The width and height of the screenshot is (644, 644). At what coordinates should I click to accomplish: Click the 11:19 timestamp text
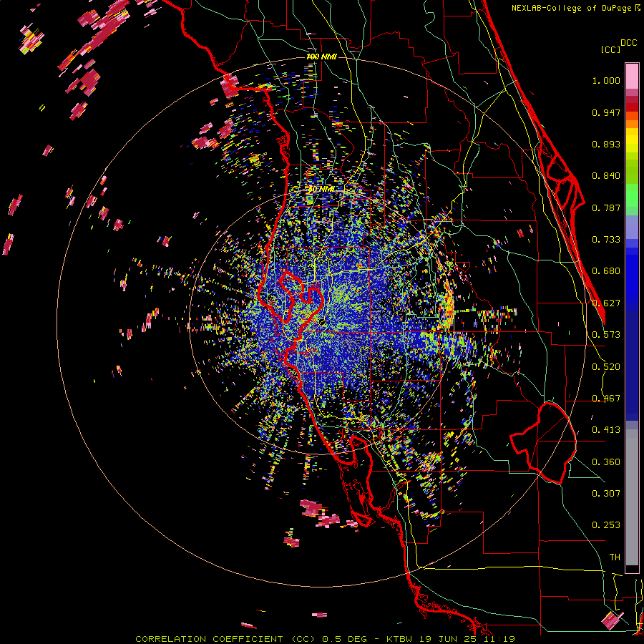click(499, 639)
